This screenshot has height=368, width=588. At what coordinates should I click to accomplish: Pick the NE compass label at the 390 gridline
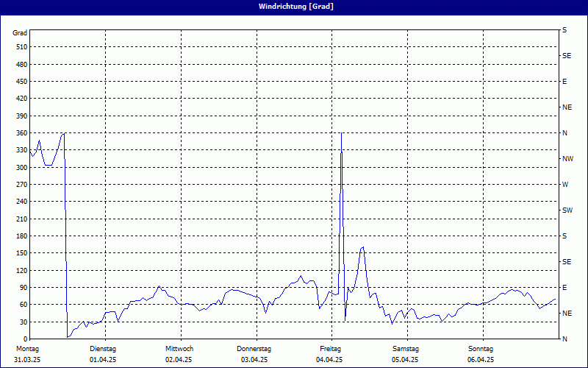click(x=567, y=107)
